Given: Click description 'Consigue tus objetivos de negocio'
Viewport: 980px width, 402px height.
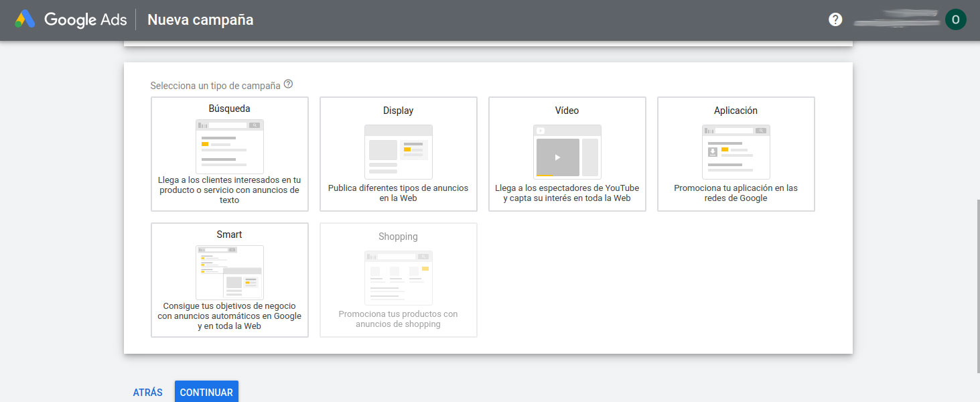Looking at the screenshot, I should pos(230,316).
